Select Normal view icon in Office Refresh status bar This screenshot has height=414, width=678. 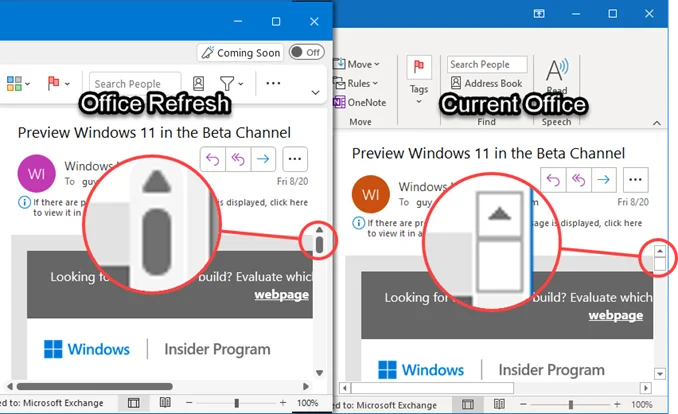[134, 403]
